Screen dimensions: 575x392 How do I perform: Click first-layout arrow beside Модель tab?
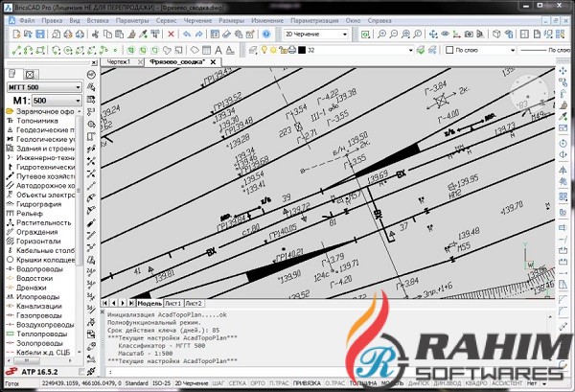[105, 303]
